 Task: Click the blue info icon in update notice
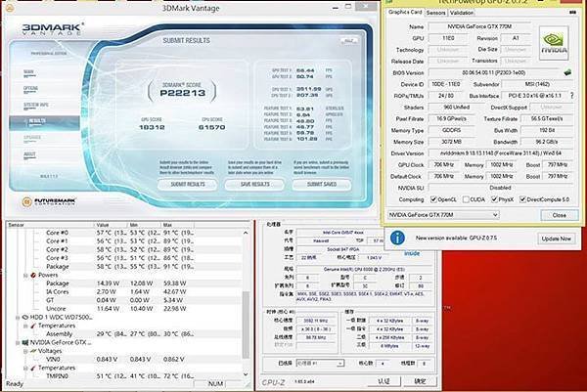pyautogui.click(x=397, y=238)
